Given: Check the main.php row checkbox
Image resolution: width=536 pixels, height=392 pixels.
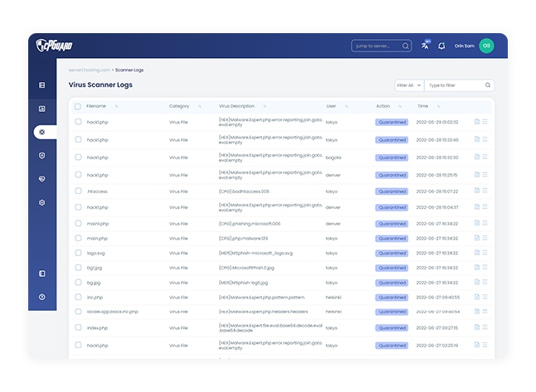Looking at the screenshot, I should click(78, 238).
